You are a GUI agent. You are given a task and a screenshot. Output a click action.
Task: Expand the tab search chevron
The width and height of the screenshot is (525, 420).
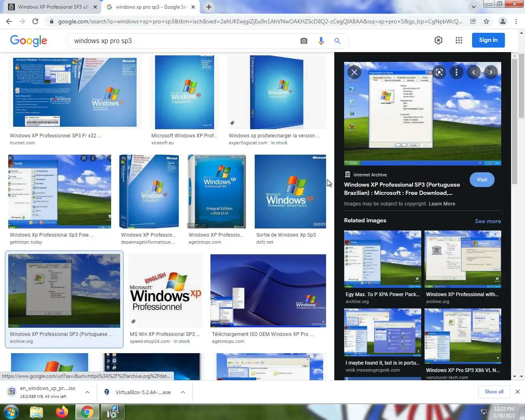(474, 7)
